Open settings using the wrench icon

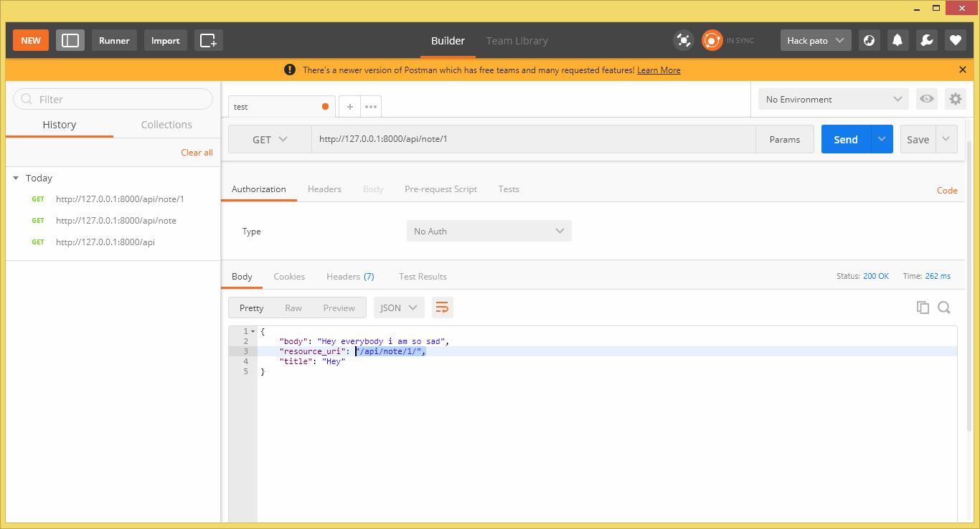coord(926,40)
